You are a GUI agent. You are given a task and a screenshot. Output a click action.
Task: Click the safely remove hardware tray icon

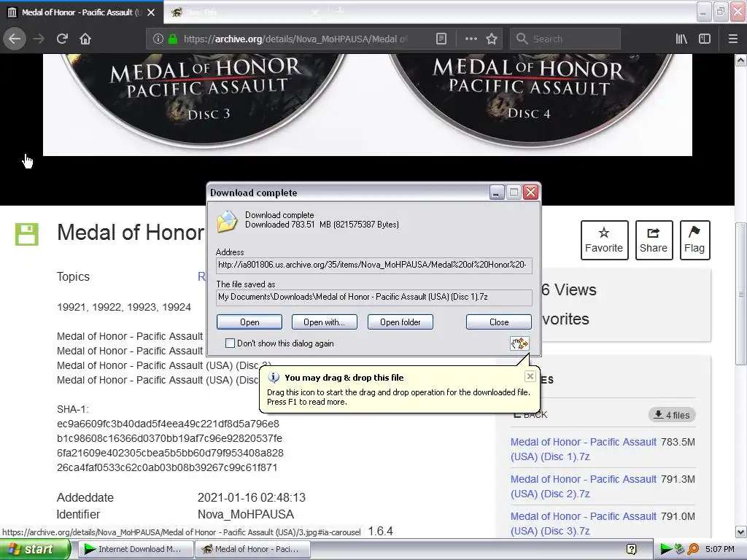(x=680, y=550)
